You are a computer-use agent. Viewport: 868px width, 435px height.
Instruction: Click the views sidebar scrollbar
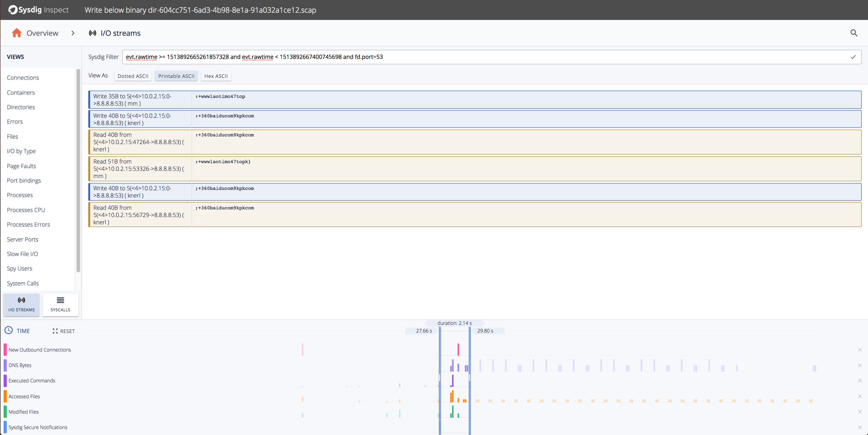tap(78, 171)
